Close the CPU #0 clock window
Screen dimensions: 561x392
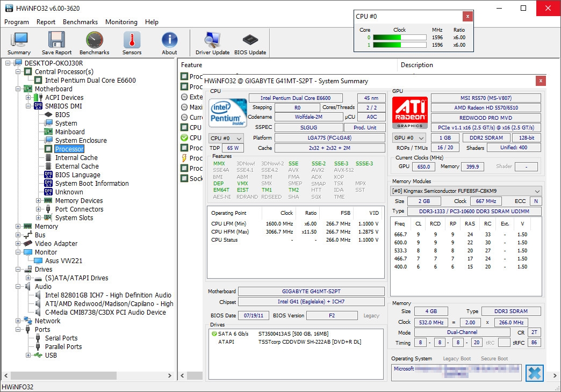tap(467, 16)
